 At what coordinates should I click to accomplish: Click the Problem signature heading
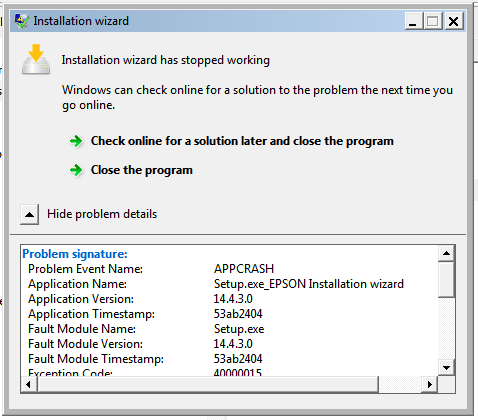pyautogui.click(x=75, y=254)
